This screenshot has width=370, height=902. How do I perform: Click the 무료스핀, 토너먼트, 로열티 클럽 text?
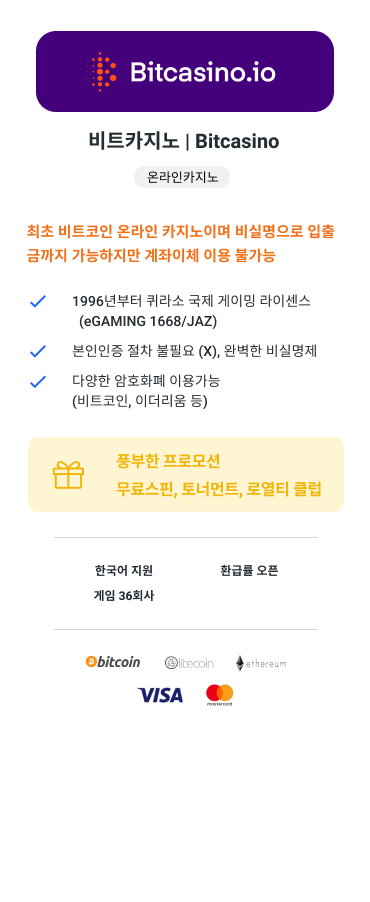click(219, 489)
